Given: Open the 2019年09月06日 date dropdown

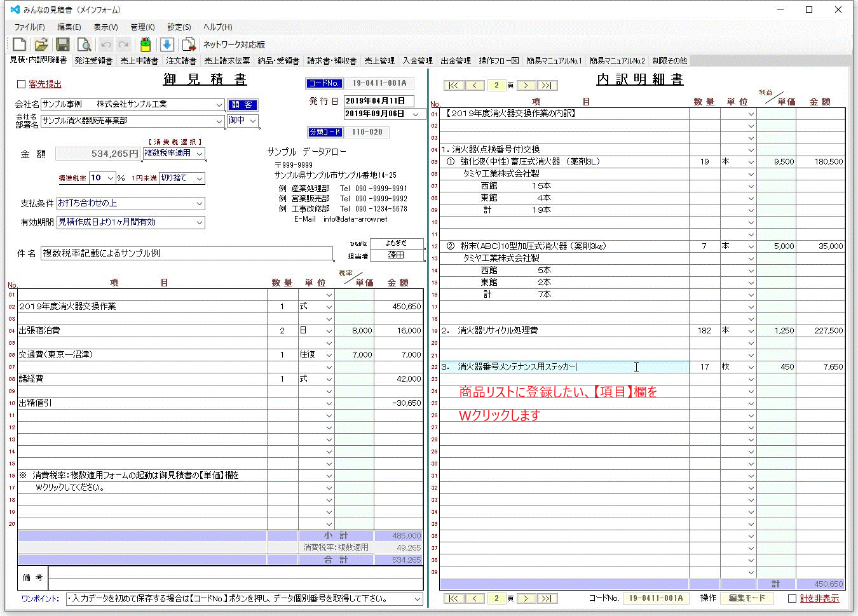Looking at the screenshot, I should (416, 114).
